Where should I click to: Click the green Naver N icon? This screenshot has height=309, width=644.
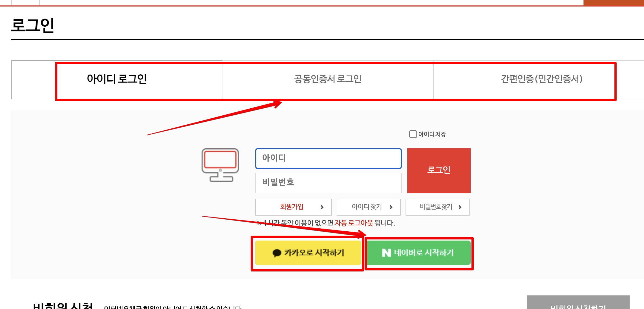(387, 253)
